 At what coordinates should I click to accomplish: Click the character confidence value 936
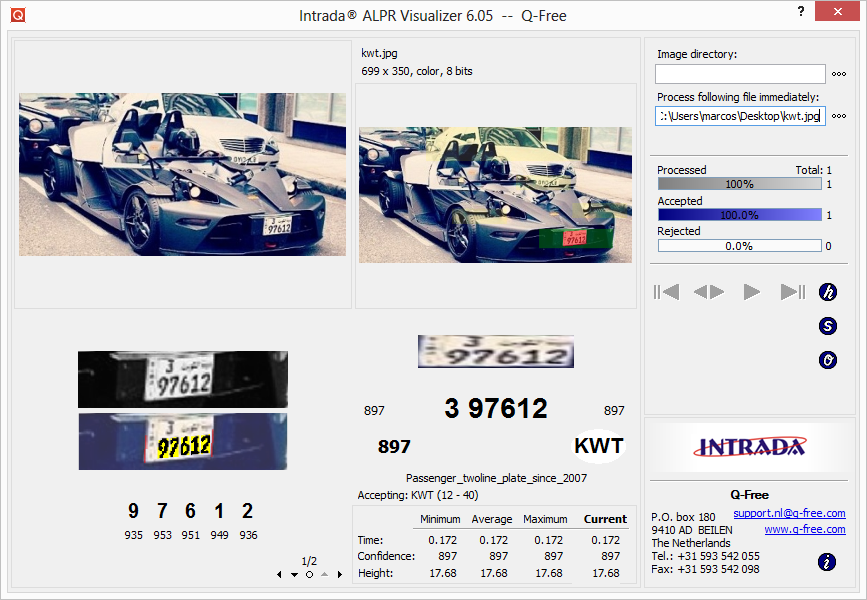coord(248,535)
